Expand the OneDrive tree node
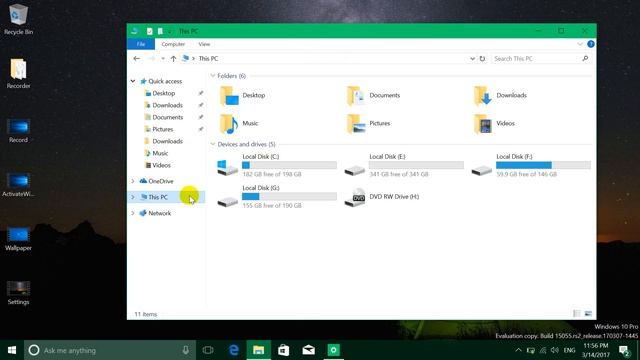Screen dimensions: 640x360 pyautogui.click(x=133, y=181)
